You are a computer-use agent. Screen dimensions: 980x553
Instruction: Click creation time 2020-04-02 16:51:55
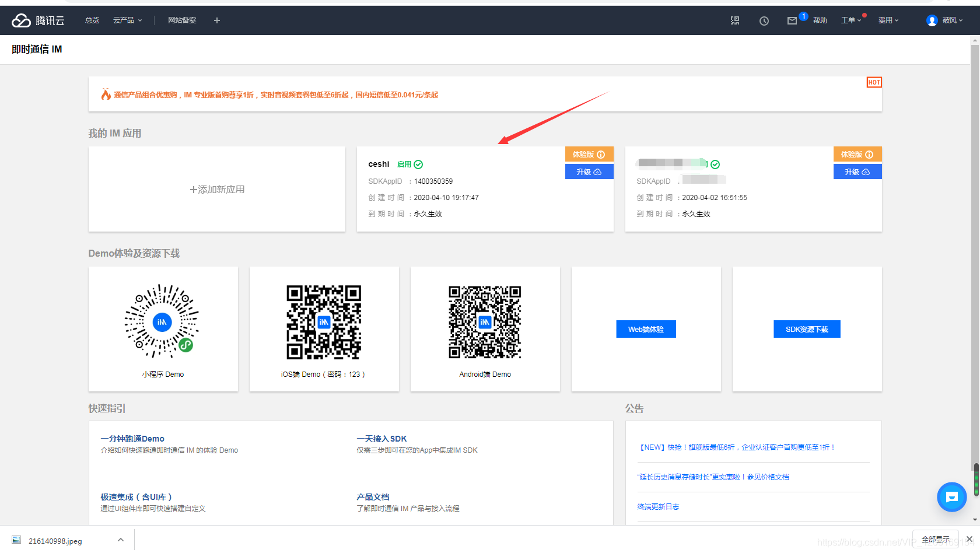(x=715, y=198)
